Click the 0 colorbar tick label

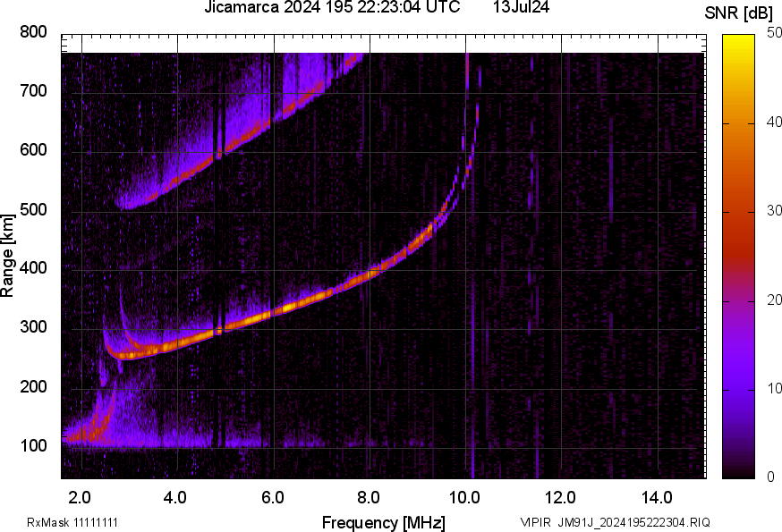770,477
